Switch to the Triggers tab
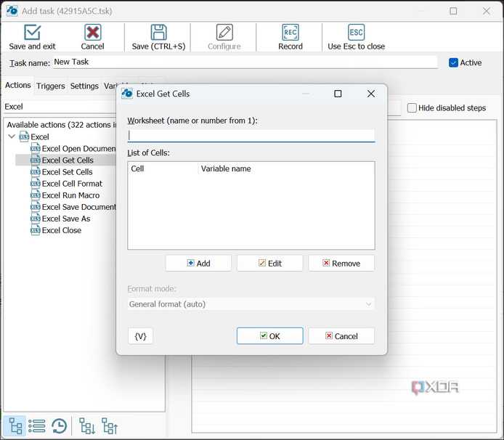The image size is (504, 440). 50,86
